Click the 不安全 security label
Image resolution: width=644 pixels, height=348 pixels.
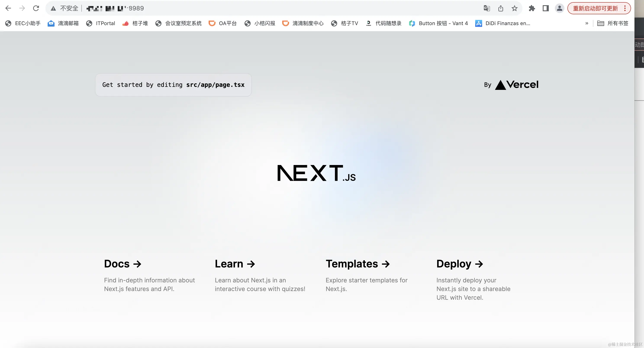point(69,8)
